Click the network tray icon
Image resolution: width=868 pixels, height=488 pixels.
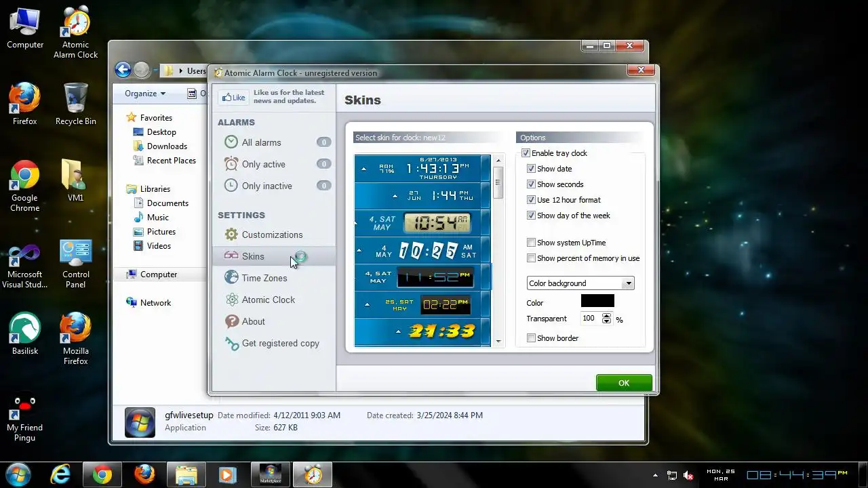click(672, 475)
